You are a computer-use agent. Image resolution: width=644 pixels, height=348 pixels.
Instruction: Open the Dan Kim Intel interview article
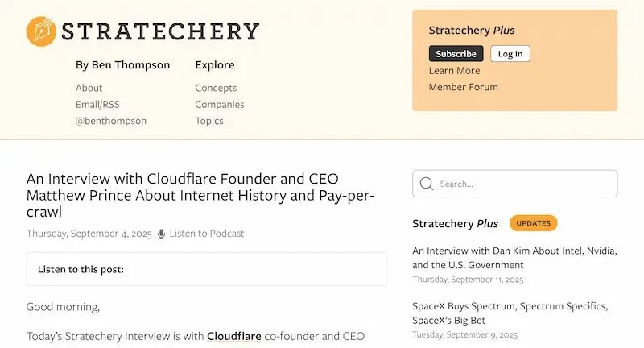coord(514,258)
